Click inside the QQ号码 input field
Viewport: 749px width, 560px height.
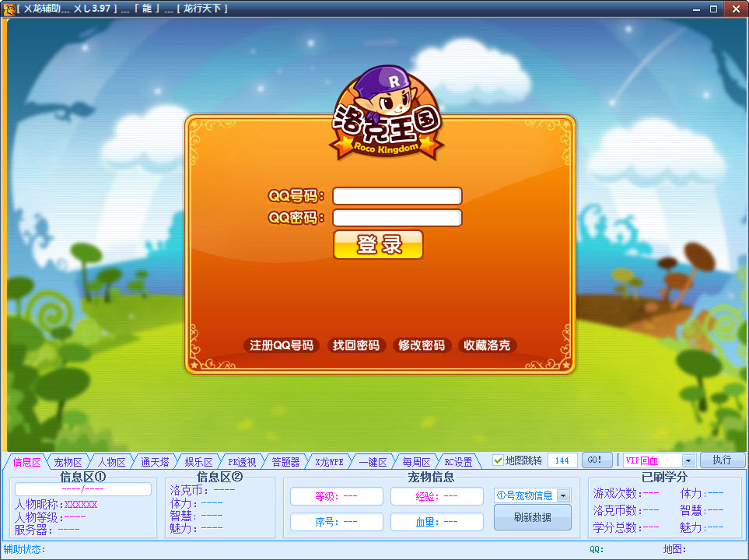click(396, 196)
